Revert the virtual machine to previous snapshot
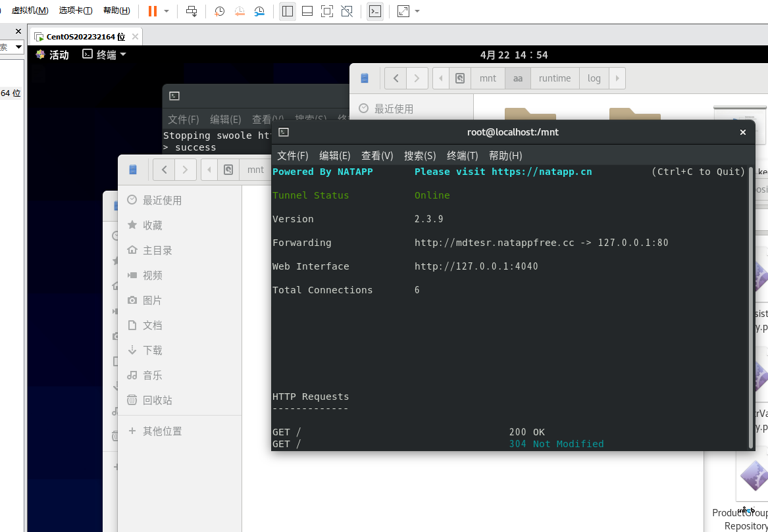Image resolution: width=768 pixels, height=532 pixels. point(240,11)
